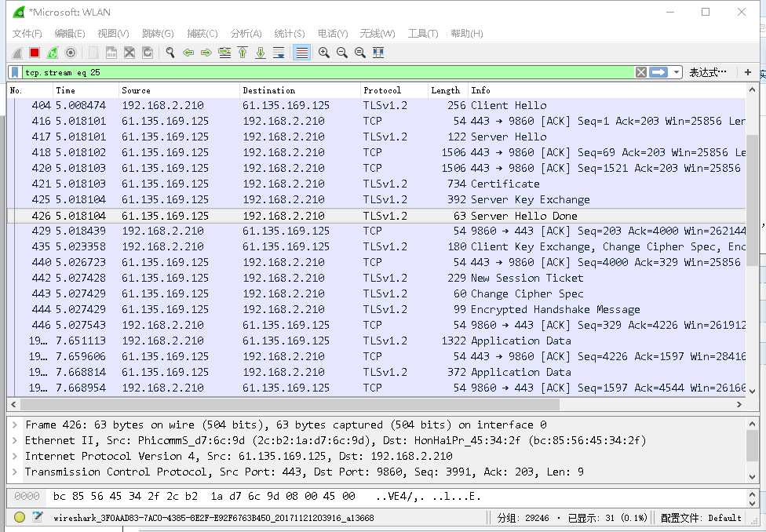Zoom out packet text

coord(342,53)
